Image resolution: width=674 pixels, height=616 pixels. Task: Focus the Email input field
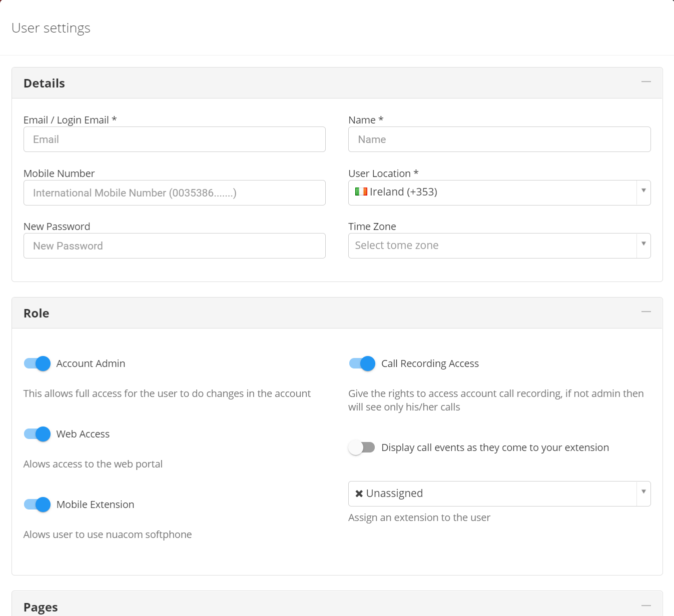(x=175, y=139)
